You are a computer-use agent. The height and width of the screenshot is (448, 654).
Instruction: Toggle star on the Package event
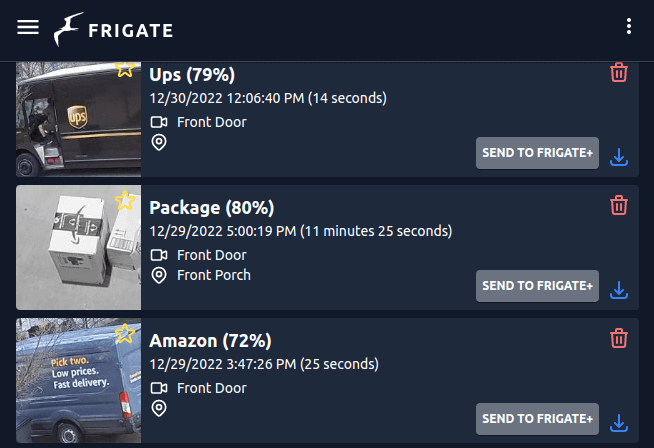pyautogui.click(x=125, y=200)
